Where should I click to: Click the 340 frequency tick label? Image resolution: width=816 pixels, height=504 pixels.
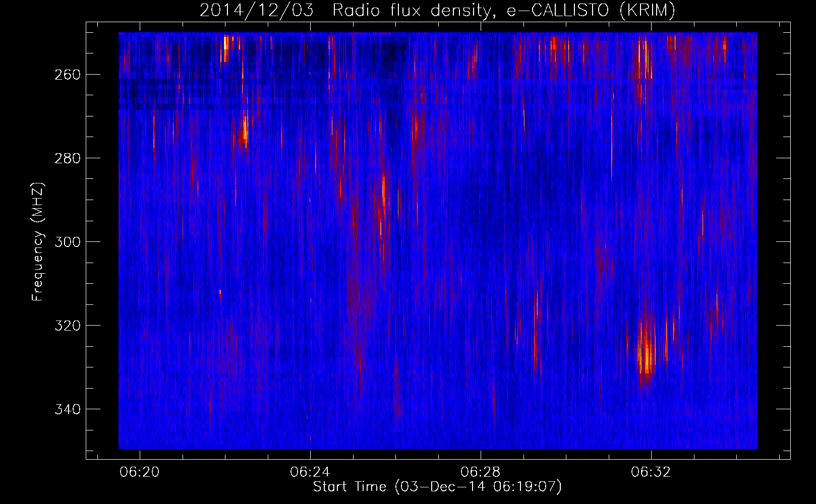tap(67, 409)
